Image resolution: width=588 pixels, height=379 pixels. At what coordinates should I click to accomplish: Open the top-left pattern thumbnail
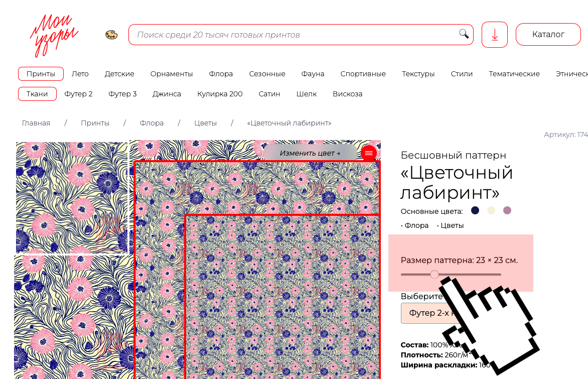[72, 197]
